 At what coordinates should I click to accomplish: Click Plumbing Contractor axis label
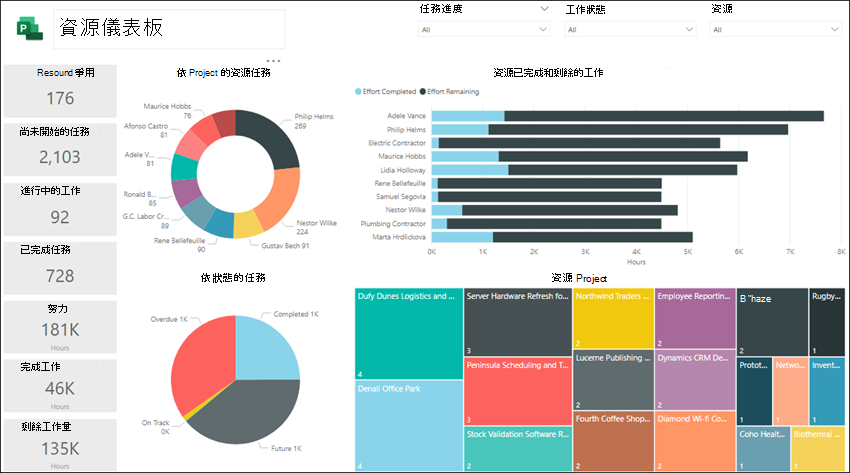point(393,224)
